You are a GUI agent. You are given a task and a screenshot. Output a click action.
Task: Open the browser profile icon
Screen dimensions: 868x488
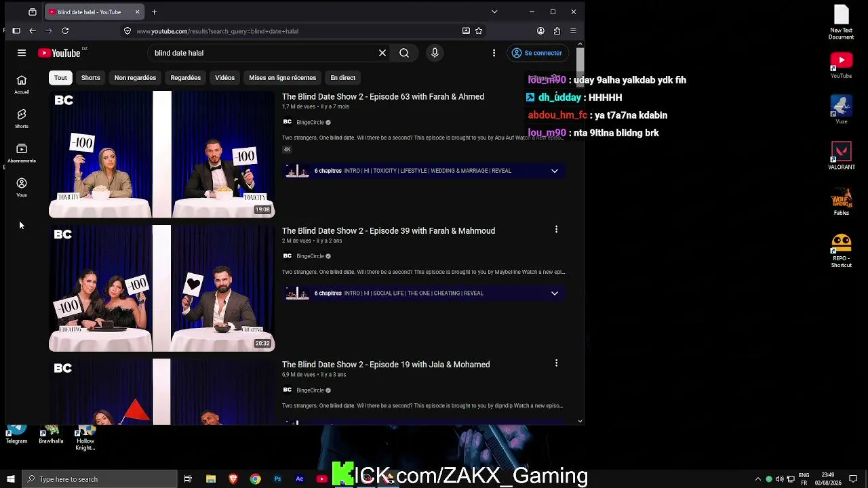click(x=540, y=30)
